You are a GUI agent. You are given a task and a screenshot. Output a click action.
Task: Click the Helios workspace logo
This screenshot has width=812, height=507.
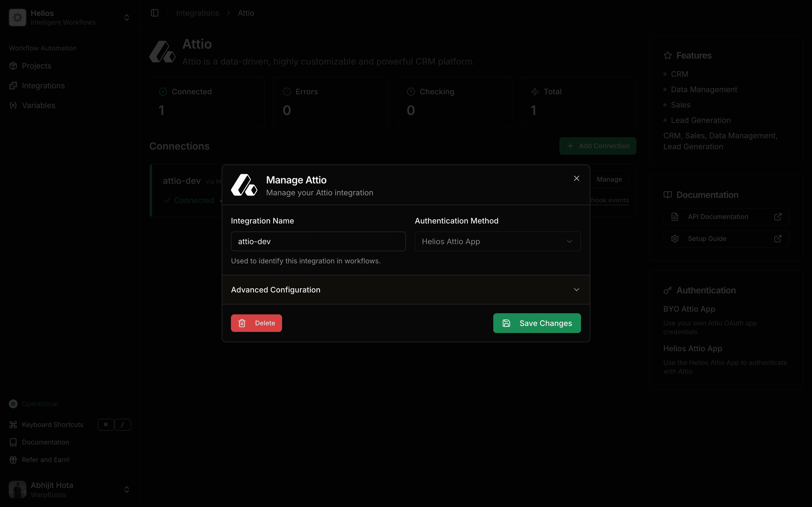pyautogui.click(x=17, y=17)
